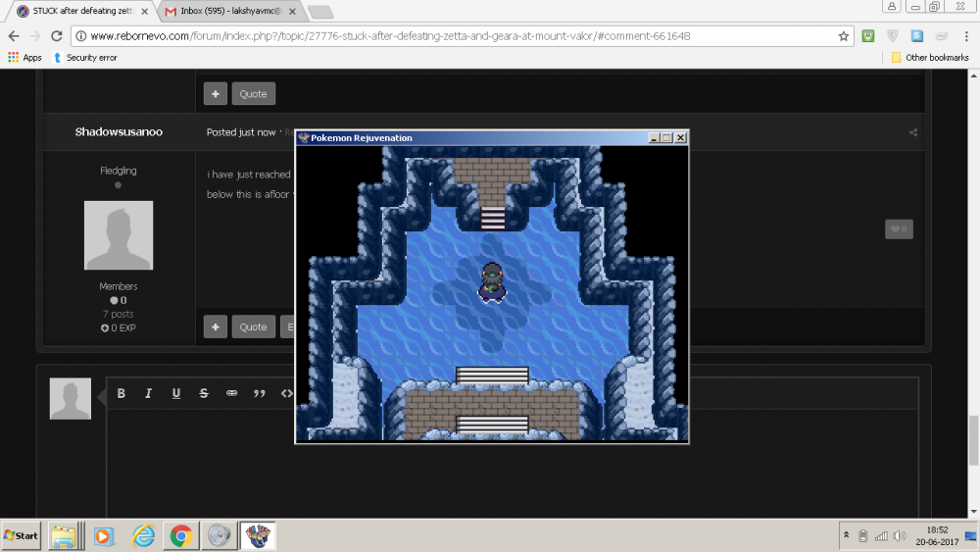The width and height of the screenshot is (980, 552).
Task: Apply bold formatting in reply editor
Action: (122, 393)
